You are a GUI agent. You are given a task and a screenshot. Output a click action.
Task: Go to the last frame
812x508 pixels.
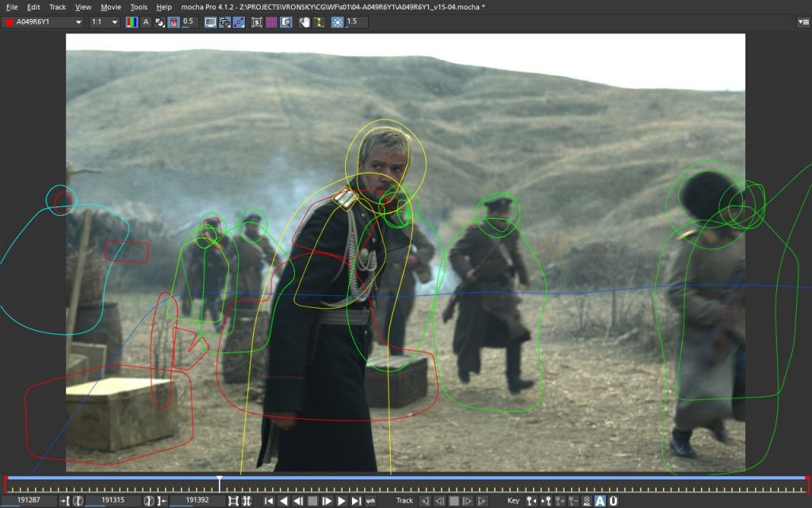[x=356, y=501]
